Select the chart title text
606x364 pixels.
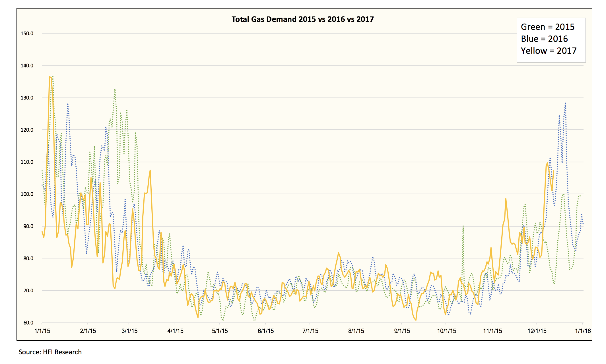(x=302, y=19)
